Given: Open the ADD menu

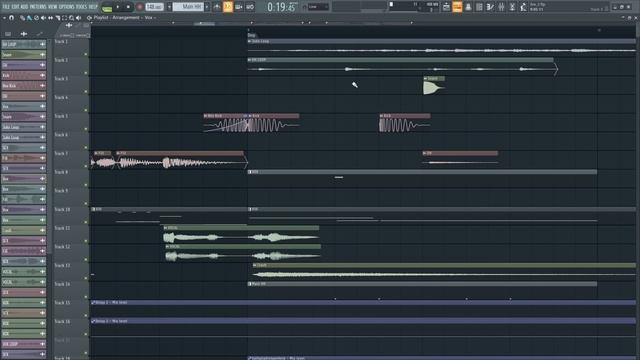Looking at the screenshot, I should click(x=24, y=7).
